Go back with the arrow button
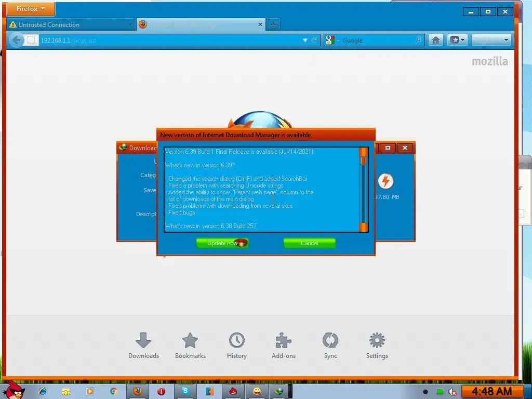Image resolution: width=532 pixels, height=399 pixels. click(16, 40)
